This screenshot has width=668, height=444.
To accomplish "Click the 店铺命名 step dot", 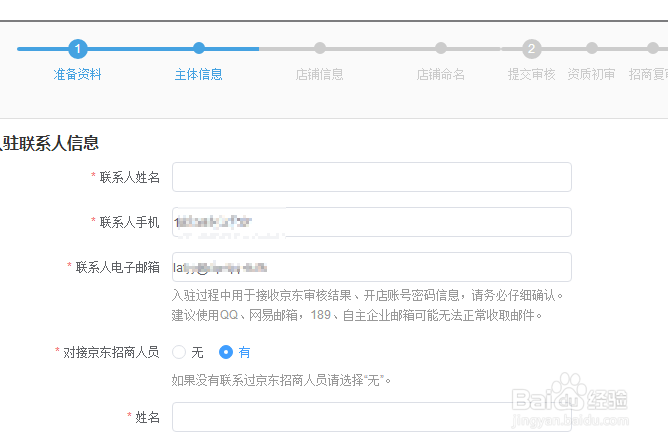I will [x=441, y=49].
